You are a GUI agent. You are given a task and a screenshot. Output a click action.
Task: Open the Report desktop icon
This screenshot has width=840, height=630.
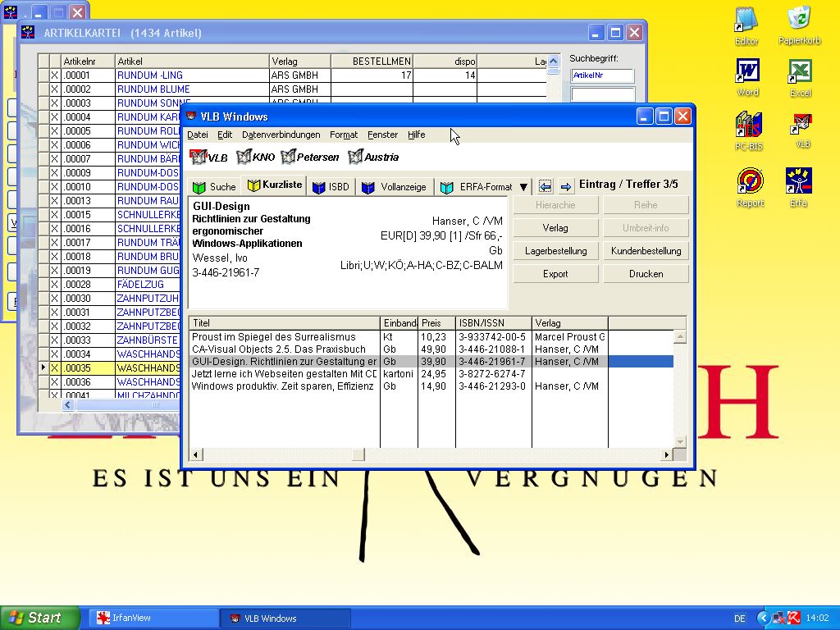(x=750, y=187)
